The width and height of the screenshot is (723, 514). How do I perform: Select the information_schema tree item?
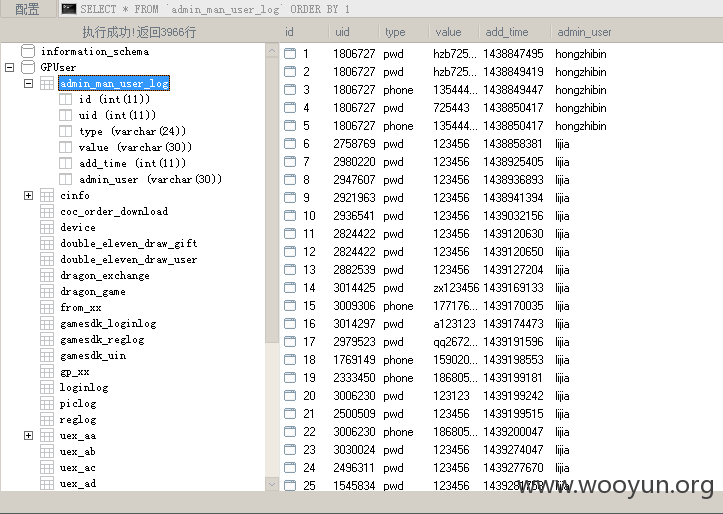click(95, 51)
